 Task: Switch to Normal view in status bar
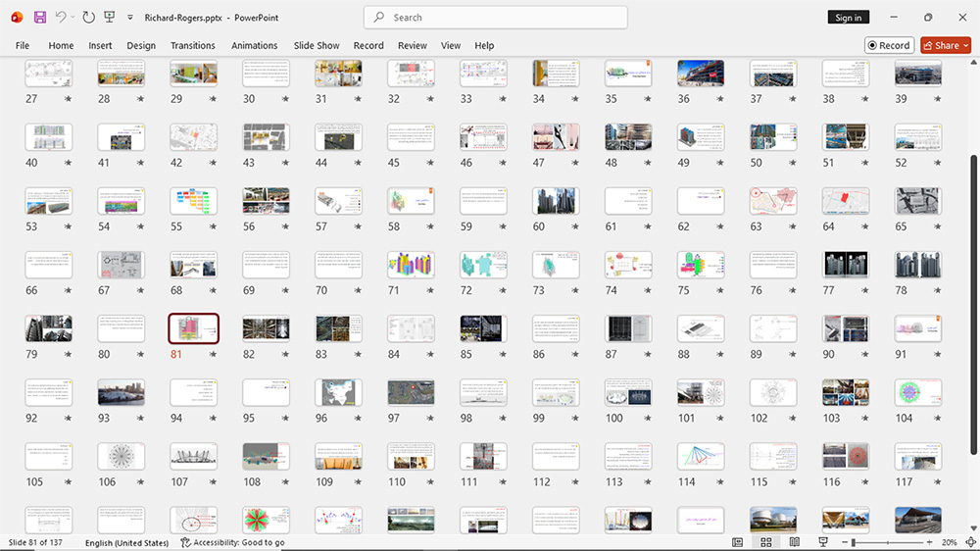tap(738, 542)
